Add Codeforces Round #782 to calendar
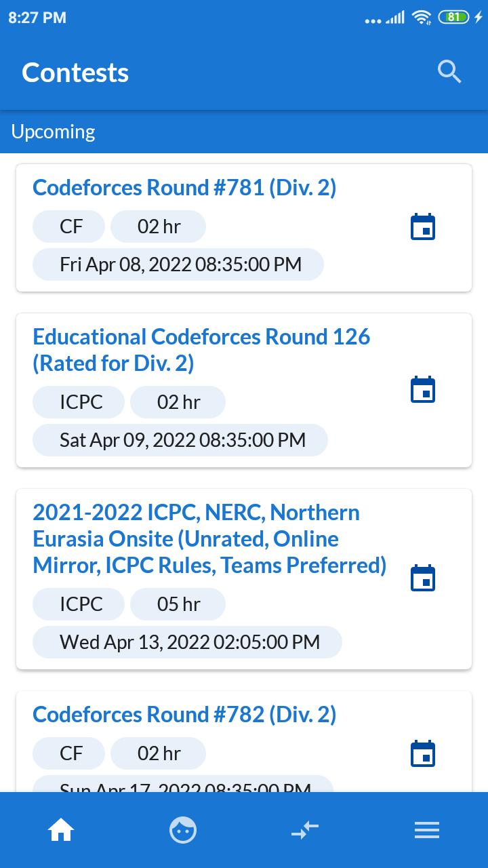Viewport: 488px width, 868px height. click(x=423, y=754)
